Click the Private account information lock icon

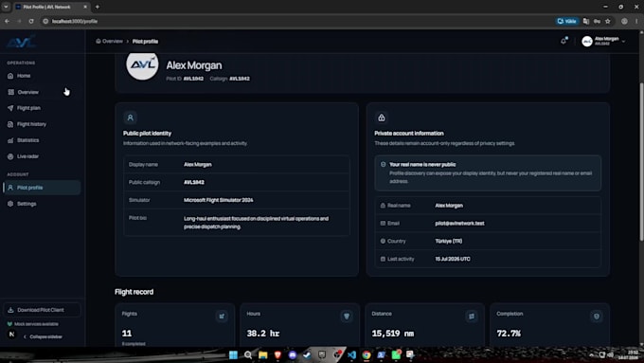point(382,118)
